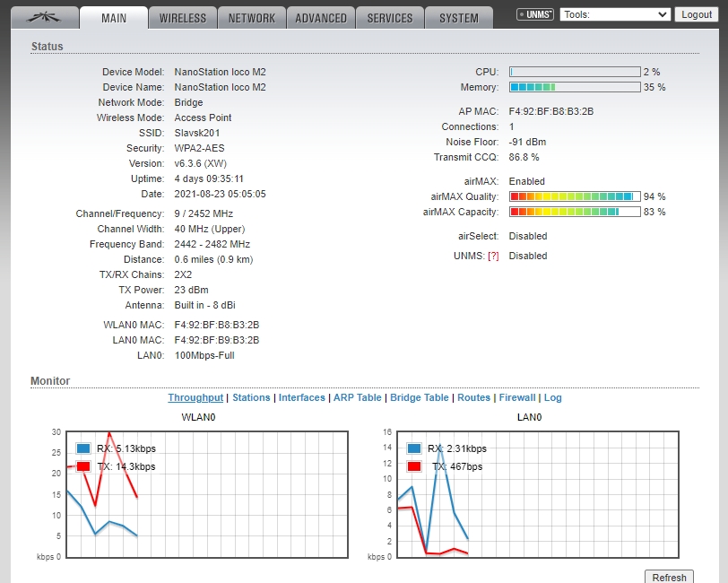Open the Ubiquiti logo tab

pyautogui.click(x=45, y=18)
